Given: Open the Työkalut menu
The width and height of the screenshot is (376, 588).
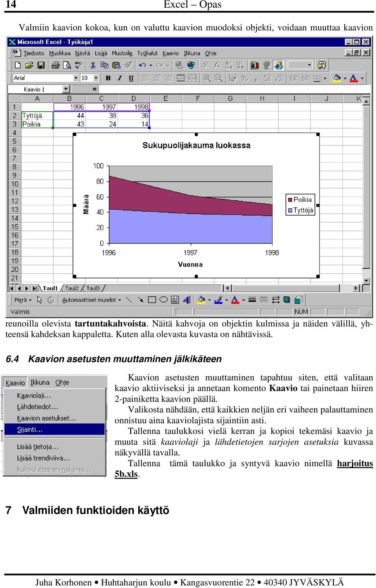Looking at the screenshot, I should [147, 53].
